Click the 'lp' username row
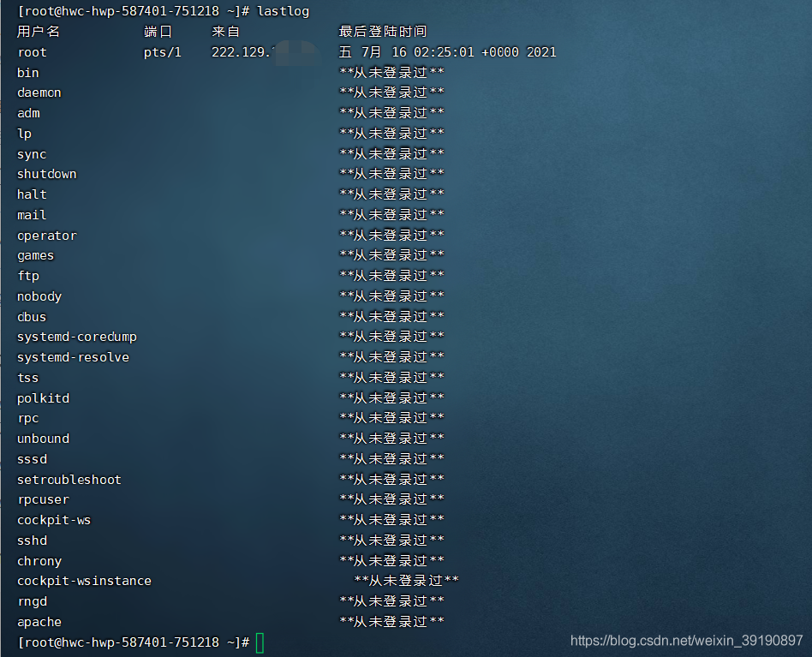Screen dimensions: 812x657 tap(24, 134)
